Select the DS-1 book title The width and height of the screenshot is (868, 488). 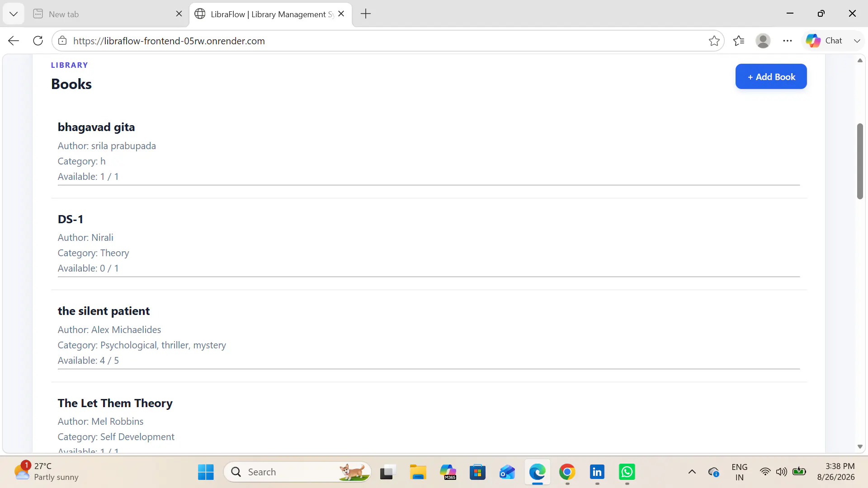click(x=71, y=219)
